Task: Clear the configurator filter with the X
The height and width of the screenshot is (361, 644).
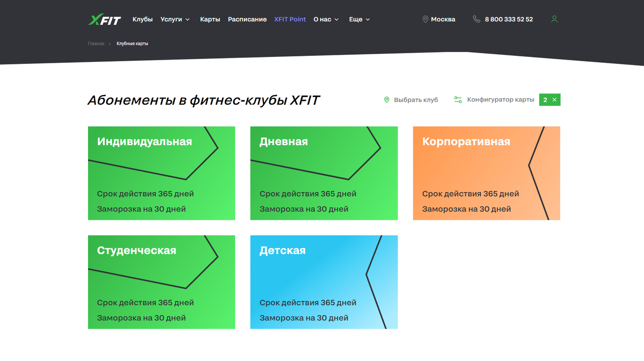Action: coord(555,100)
